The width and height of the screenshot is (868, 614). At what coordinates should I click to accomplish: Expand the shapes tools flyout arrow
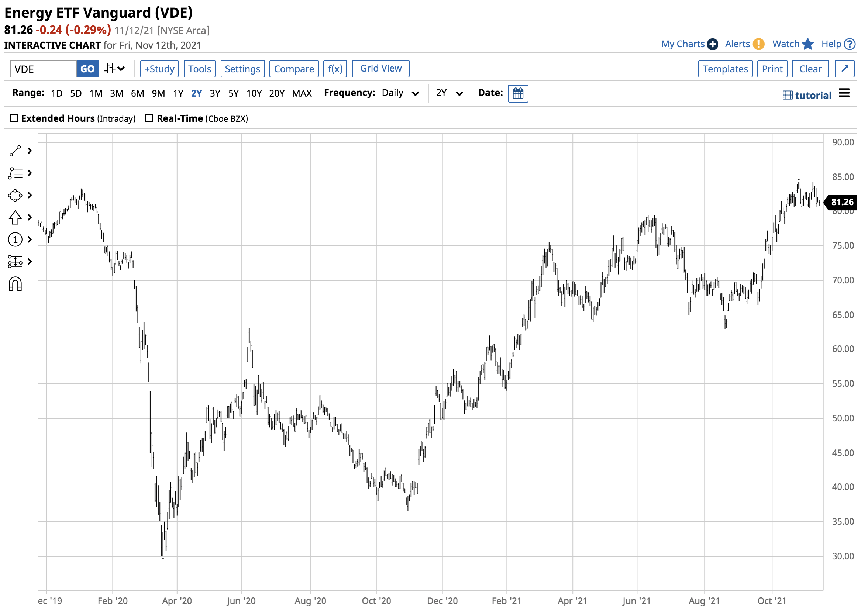pos(30,196)
